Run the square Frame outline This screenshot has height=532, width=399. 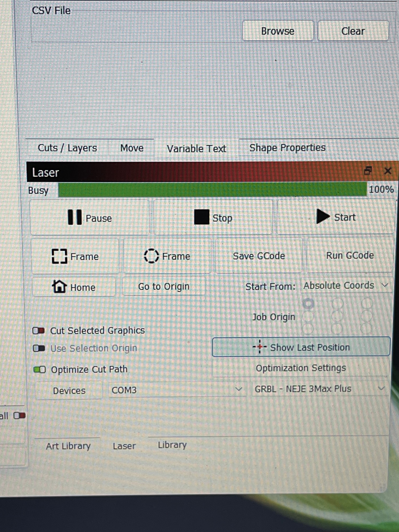(x=75, y=256)
